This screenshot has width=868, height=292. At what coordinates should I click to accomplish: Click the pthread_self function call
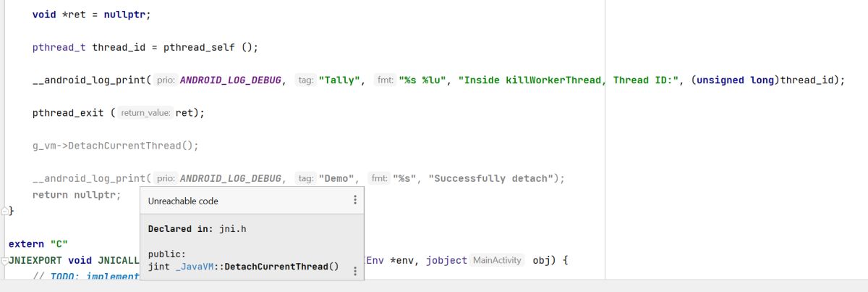200,48
